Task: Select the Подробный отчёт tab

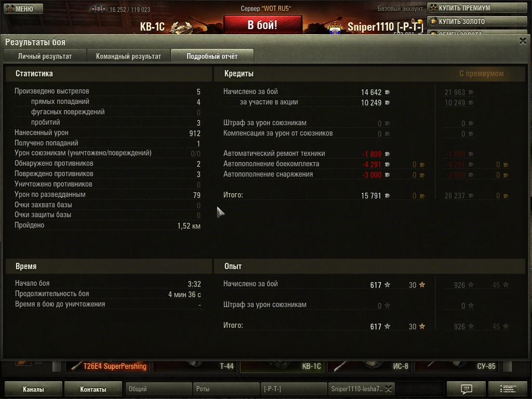Action: point(212,56)
